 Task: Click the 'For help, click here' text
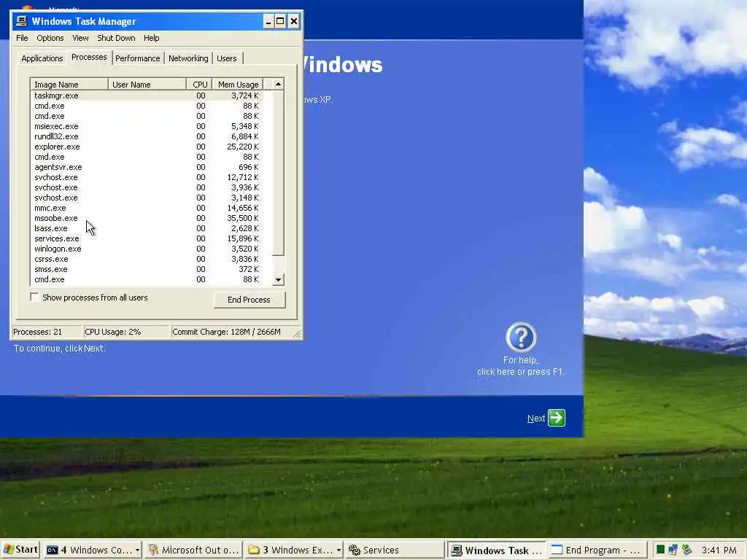tap(520, 366)
